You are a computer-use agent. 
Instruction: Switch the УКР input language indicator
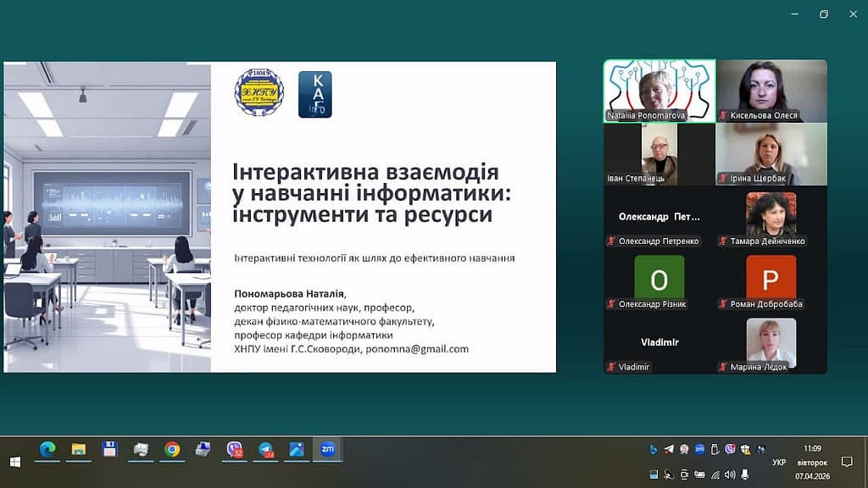coord(778,463)
